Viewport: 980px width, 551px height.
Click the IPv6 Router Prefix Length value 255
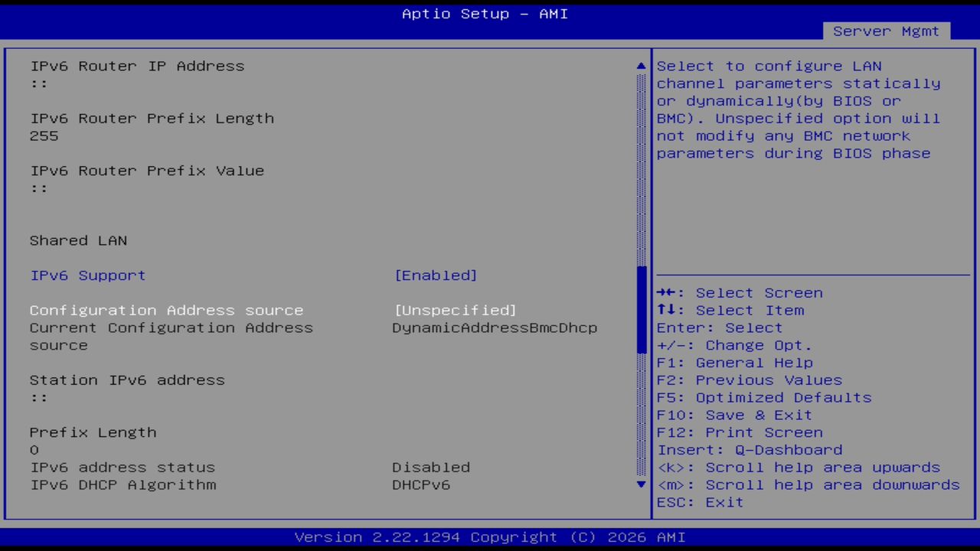tap(44, 135)
